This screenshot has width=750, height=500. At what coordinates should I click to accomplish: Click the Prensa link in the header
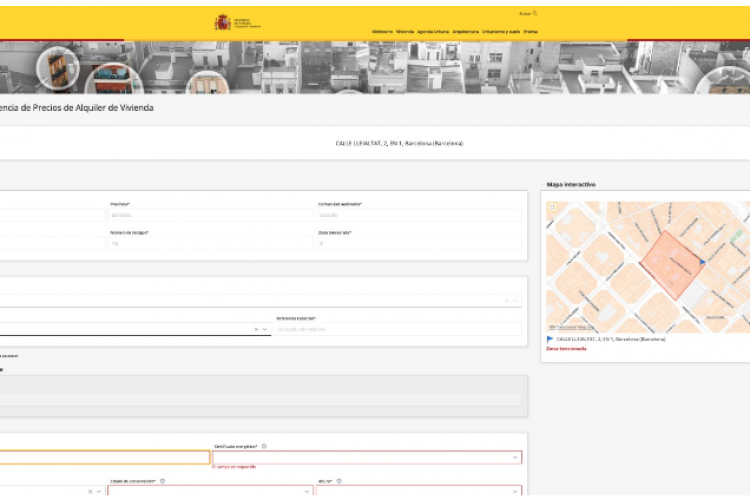click(531, 31)
